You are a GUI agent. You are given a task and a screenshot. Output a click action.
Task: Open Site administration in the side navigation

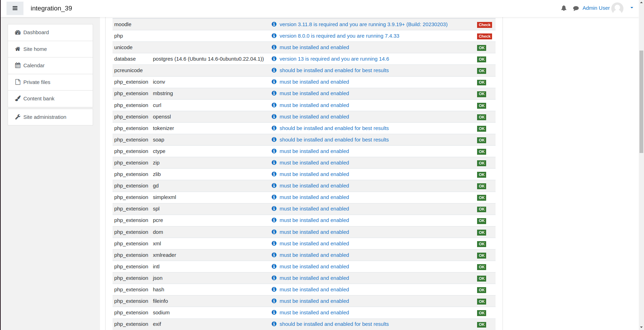tap(50, 117)
